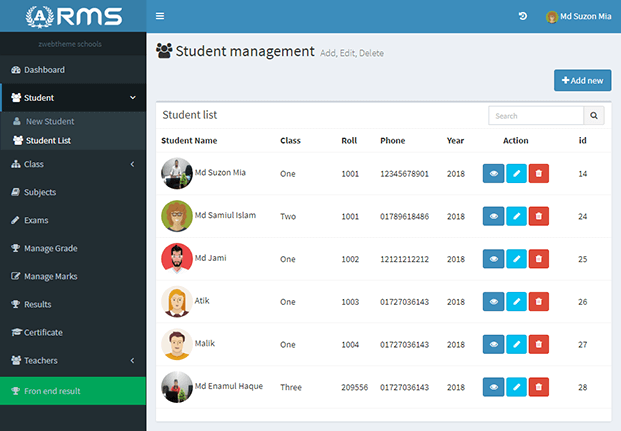The width and height of the screenshot is (621, 431).
Task: Open the Subjects menu item
Action: click(73, 192)
